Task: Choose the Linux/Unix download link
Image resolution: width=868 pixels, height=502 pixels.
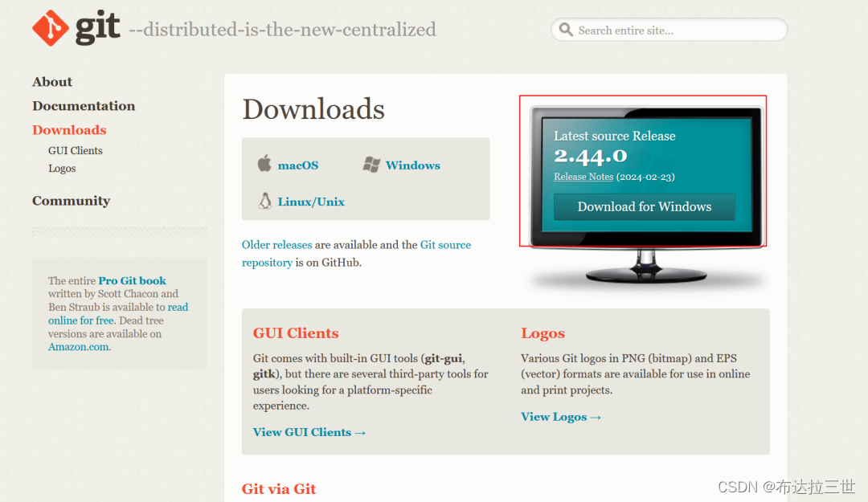Action: click(311, 202)
